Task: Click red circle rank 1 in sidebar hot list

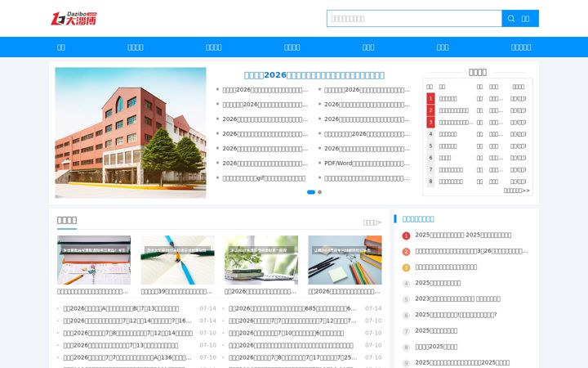Action: click(x=406, y=236)
